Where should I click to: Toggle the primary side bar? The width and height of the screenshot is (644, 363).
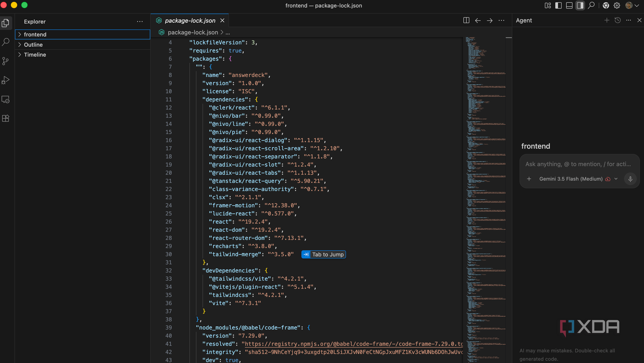point(559,5)
